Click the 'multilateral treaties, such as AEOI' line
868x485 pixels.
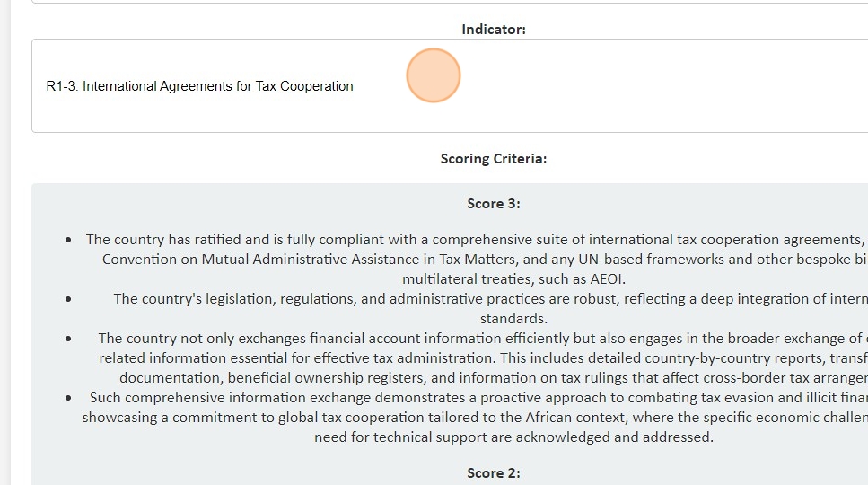[x=513, y=279]
